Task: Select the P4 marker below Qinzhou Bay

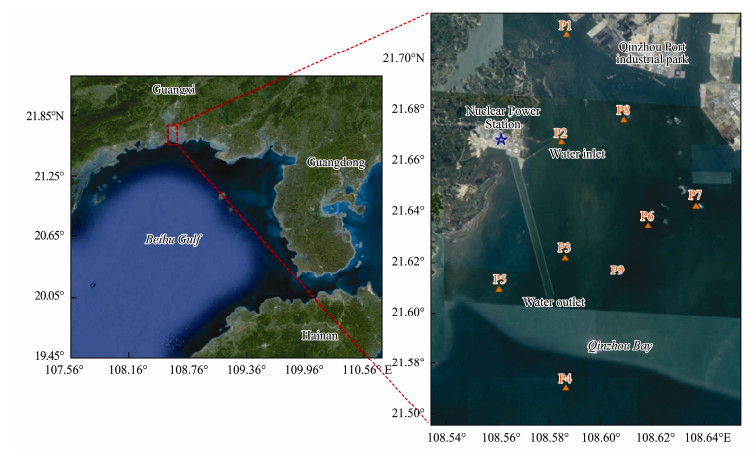Action: (566, 387)
